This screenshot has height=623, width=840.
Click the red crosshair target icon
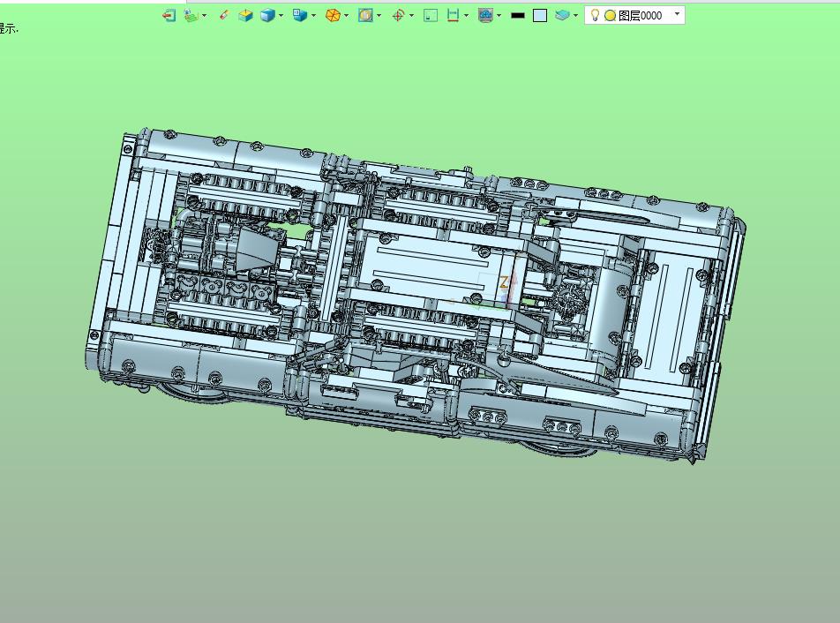pos(398,16)
